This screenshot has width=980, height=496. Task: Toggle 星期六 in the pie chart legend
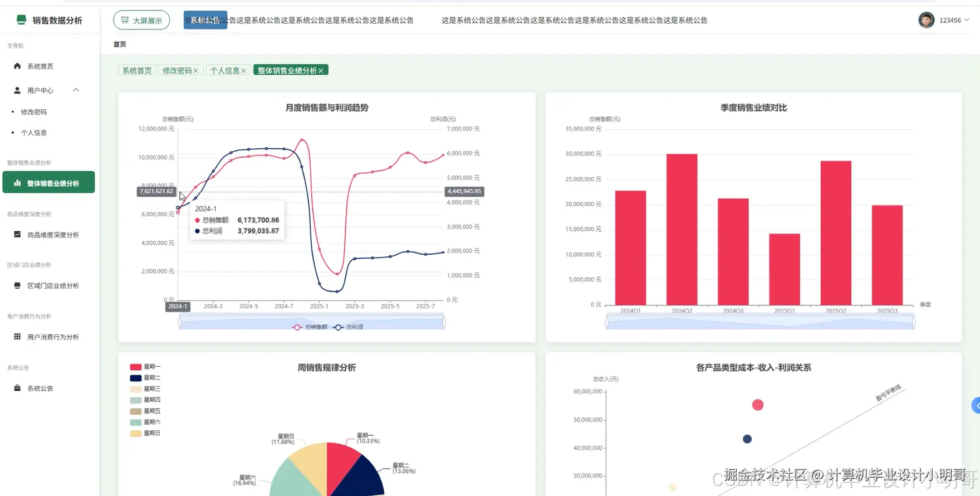(145, 422)
